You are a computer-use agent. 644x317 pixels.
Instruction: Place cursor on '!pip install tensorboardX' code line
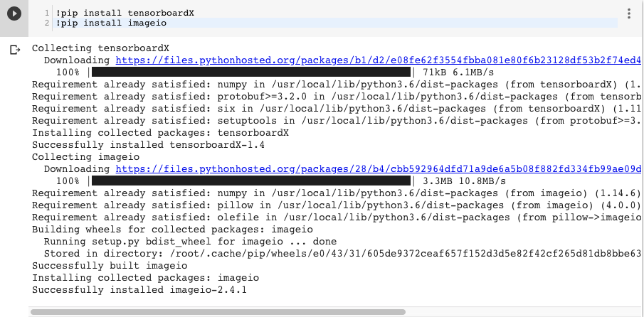coord(125,13)
